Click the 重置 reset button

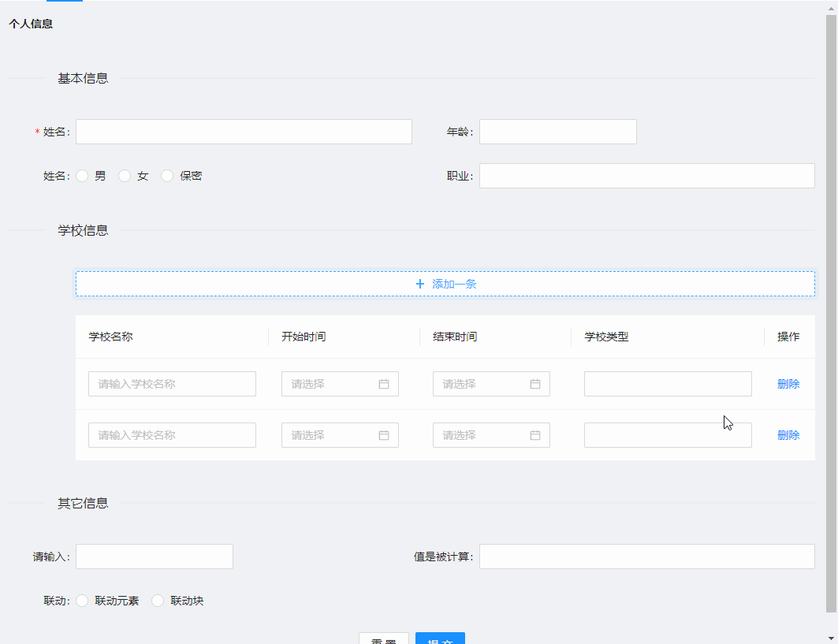pyautogui.click(x=384, y=638)
